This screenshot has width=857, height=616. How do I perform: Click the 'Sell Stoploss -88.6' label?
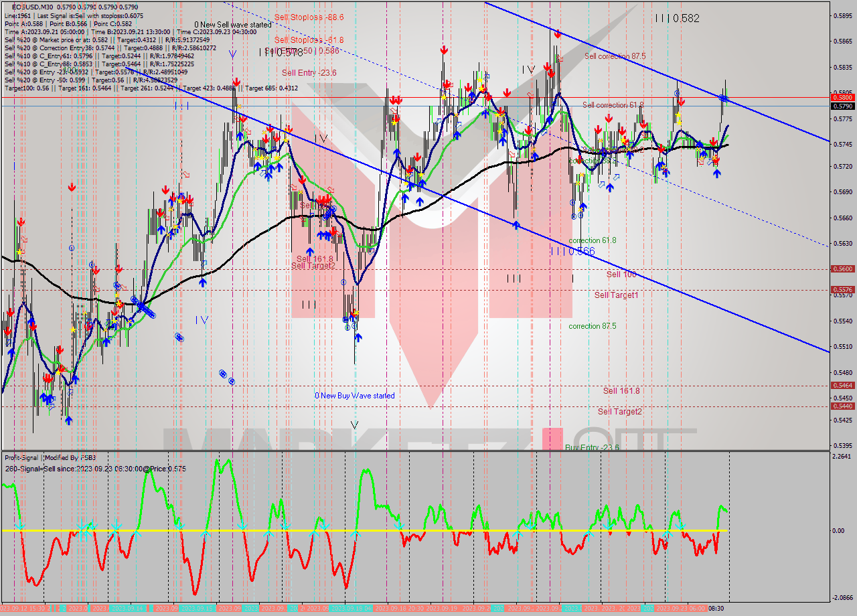pyautogui.click(x=309, y=17)
